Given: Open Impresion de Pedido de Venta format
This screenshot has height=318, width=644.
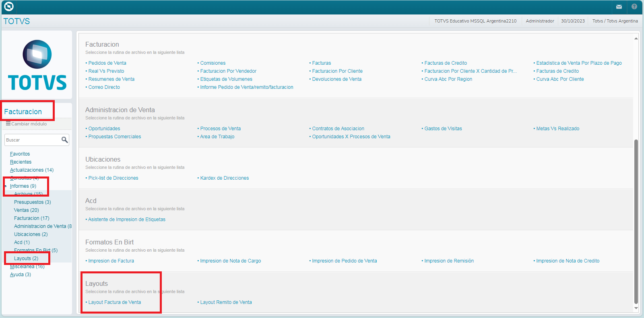Looking at the screenshot, I should coord(345,261).
